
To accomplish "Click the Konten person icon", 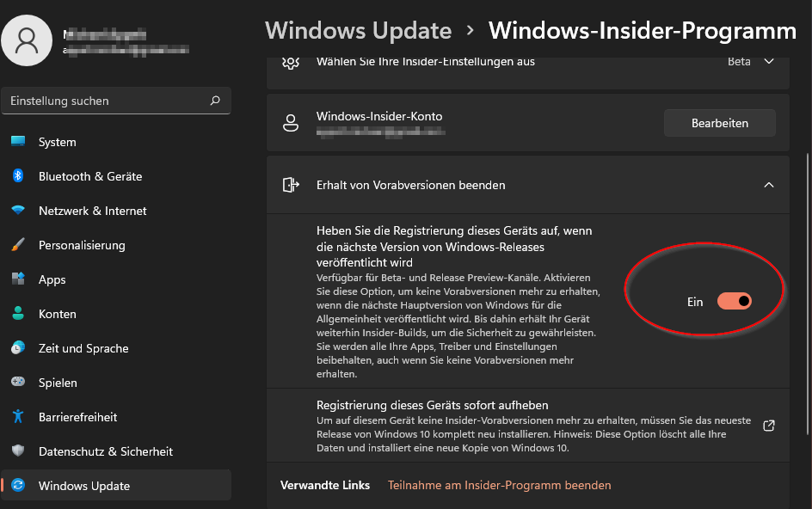I will point(18,314).
